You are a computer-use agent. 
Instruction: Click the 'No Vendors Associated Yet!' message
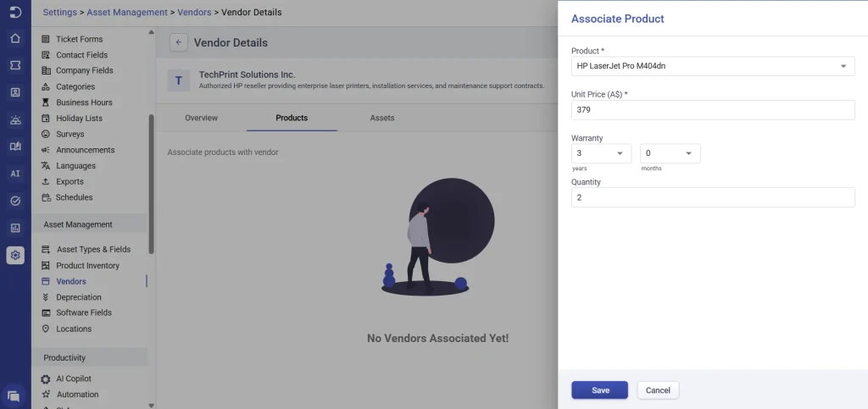[x=438, y=338]
